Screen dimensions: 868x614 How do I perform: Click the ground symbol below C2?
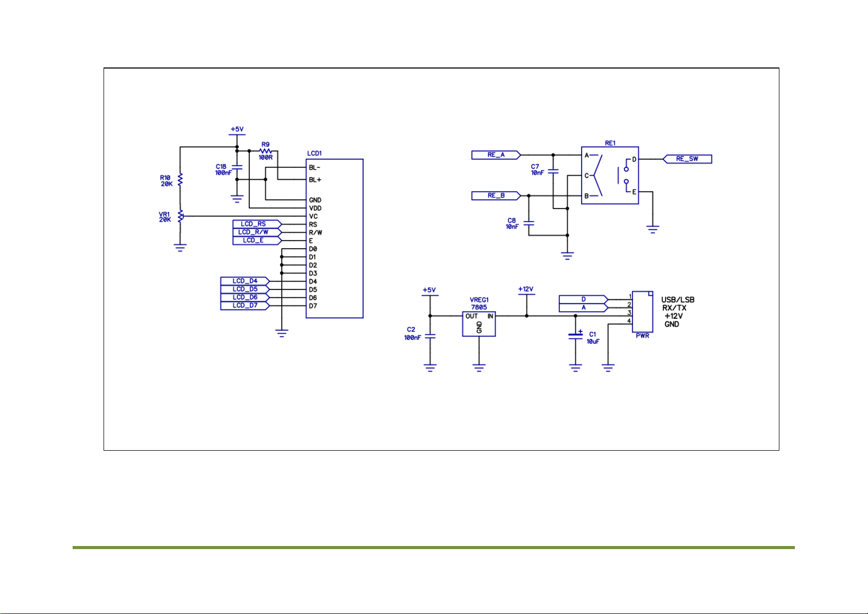(430, 368)
